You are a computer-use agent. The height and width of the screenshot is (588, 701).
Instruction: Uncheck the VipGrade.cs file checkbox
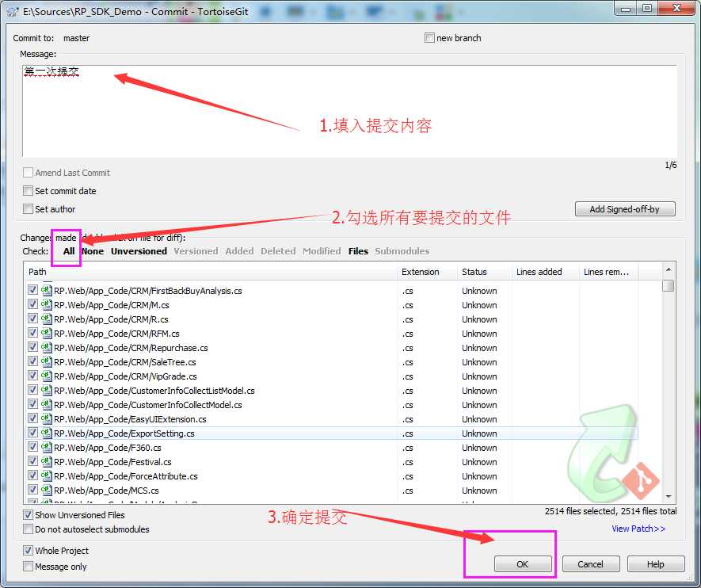coord(32,376)
